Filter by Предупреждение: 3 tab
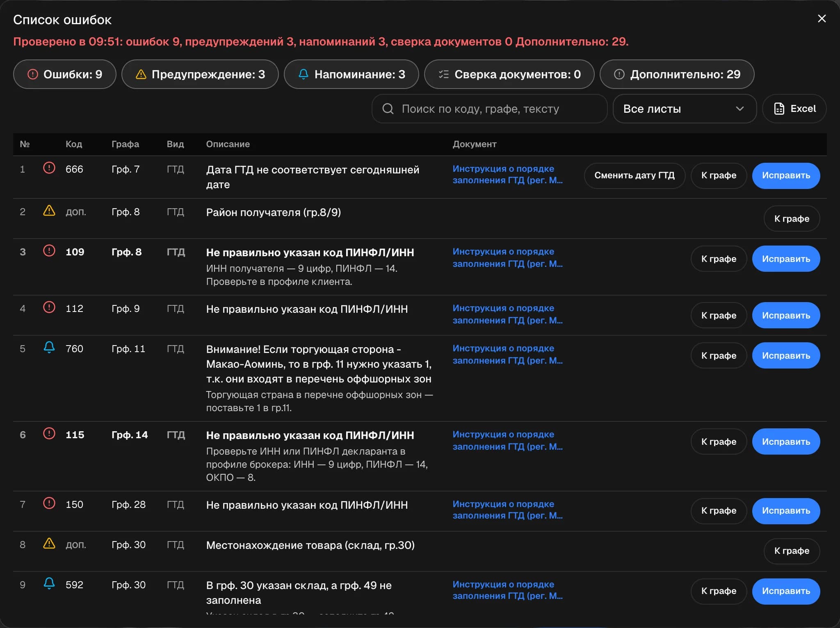The width and height of the screenshot is (840, 628). click(x=200, y=74)
